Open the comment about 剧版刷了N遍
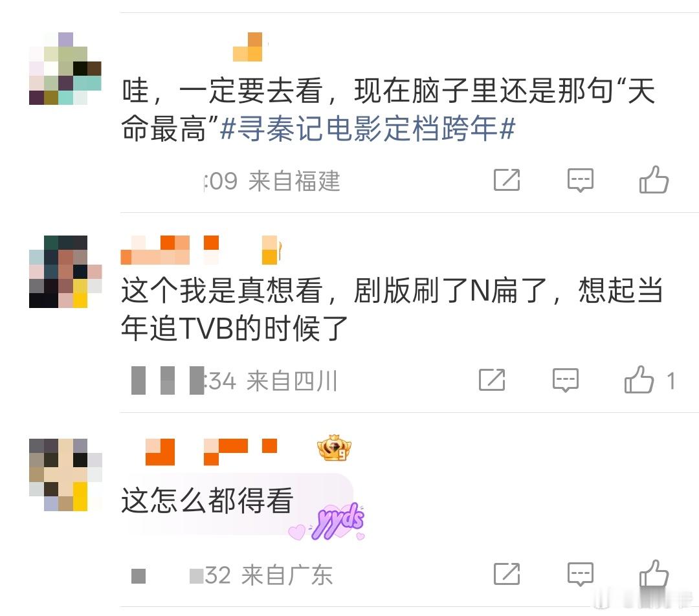The width and height of the screenshot is (699, 616). point(392,309)
